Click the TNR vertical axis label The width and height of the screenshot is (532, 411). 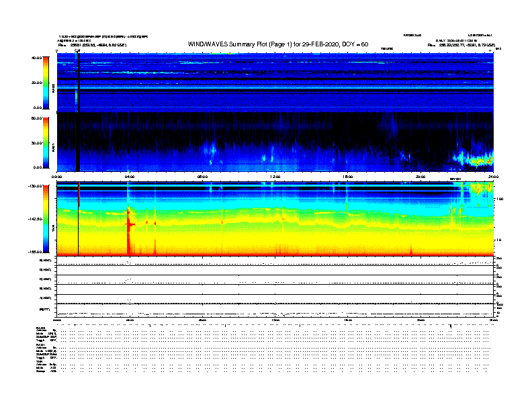[53, 228]
